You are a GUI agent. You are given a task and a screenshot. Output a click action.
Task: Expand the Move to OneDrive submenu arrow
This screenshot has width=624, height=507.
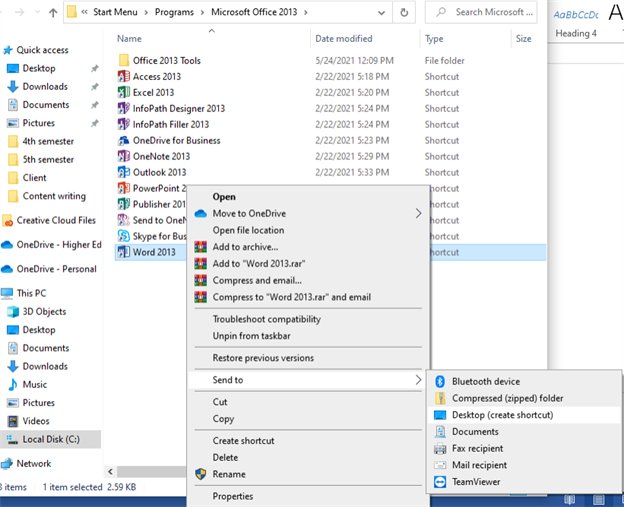point(418,213)
